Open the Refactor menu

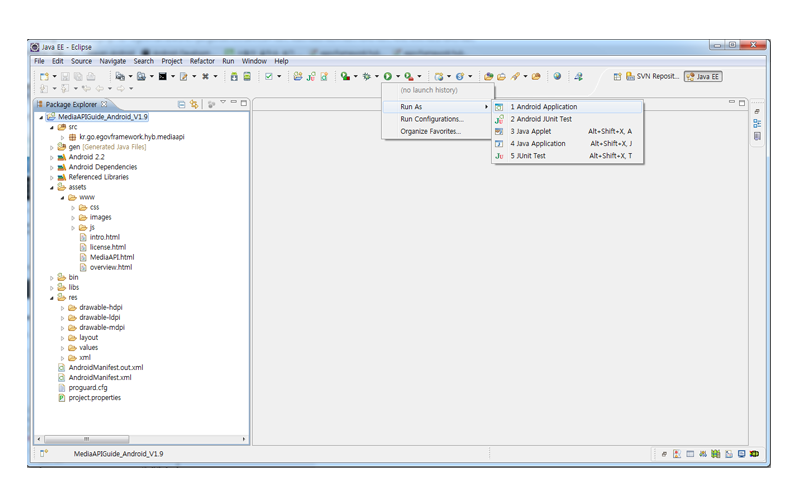(202, 61)
